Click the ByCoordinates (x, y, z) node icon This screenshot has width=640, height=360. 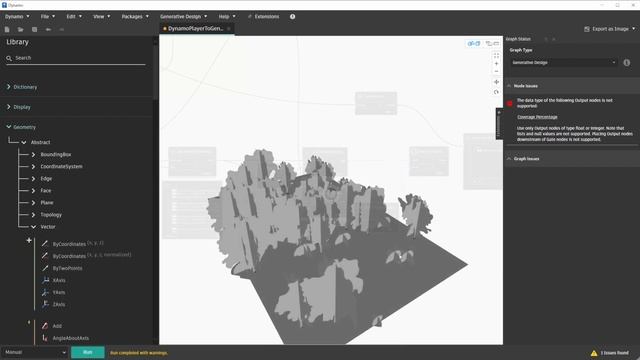[45, 244]
